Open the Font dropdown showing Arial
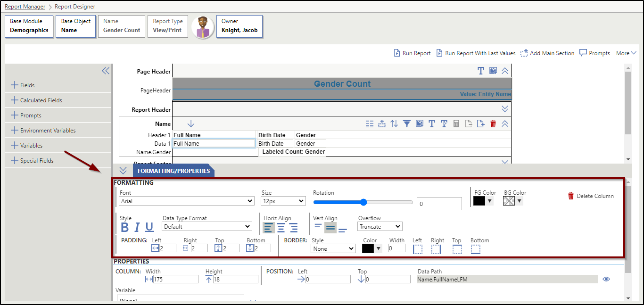644x305 pixels. 187,201
